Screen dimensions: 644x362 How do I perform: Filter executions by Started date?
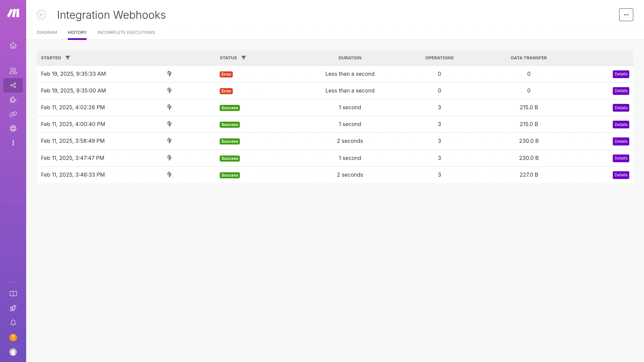(68, 58)
